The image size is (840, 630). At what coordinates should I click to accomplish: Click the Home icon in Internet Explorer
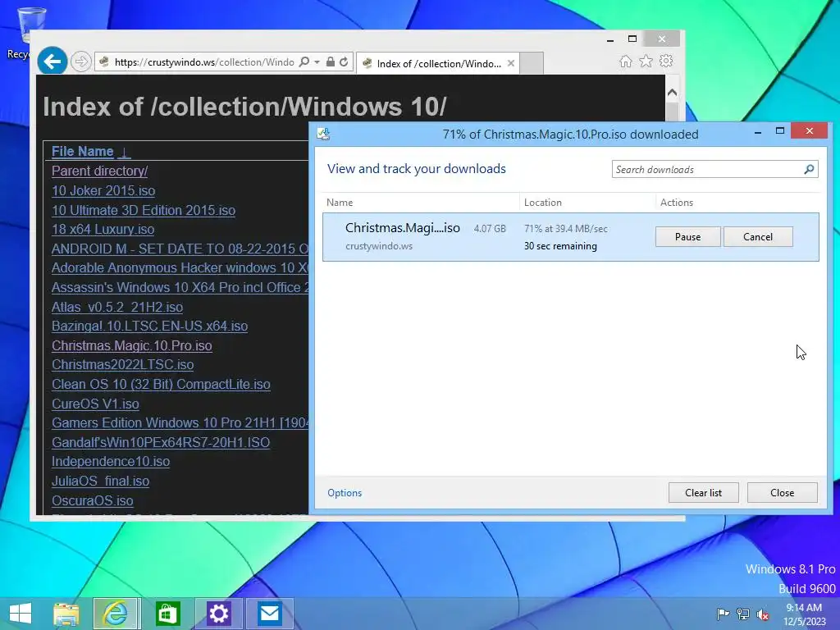(x=625, y=61)
